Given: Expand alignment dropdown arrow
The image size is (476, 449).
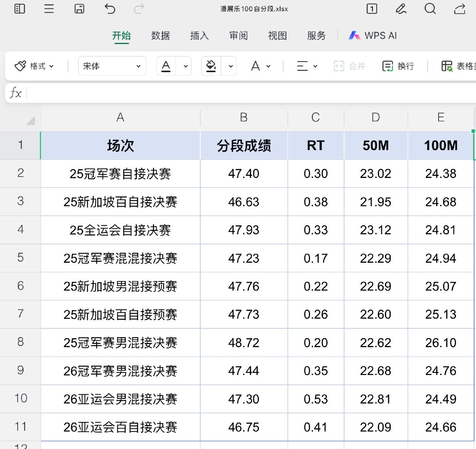Looking at the screenshot, I should 315,66.
